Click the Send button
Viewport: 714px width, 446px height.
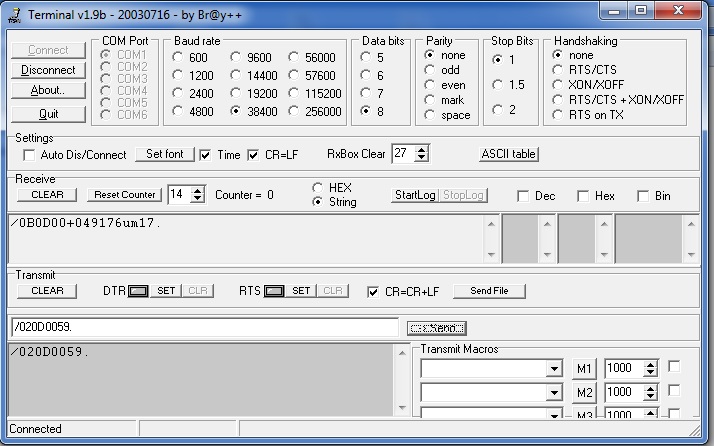437,328
